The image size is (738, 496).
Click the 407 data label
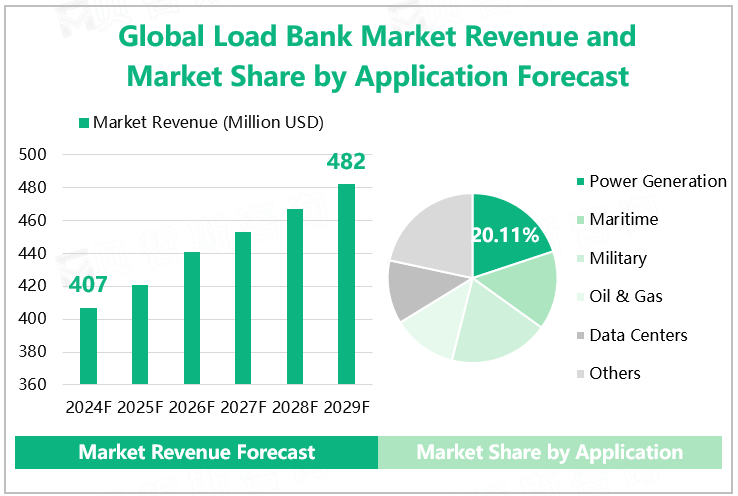[88, 286]
